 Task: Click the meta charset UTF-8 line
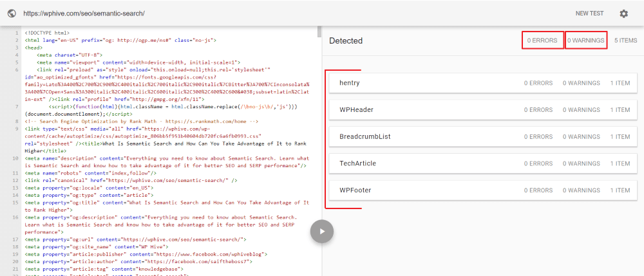point(70,55)
